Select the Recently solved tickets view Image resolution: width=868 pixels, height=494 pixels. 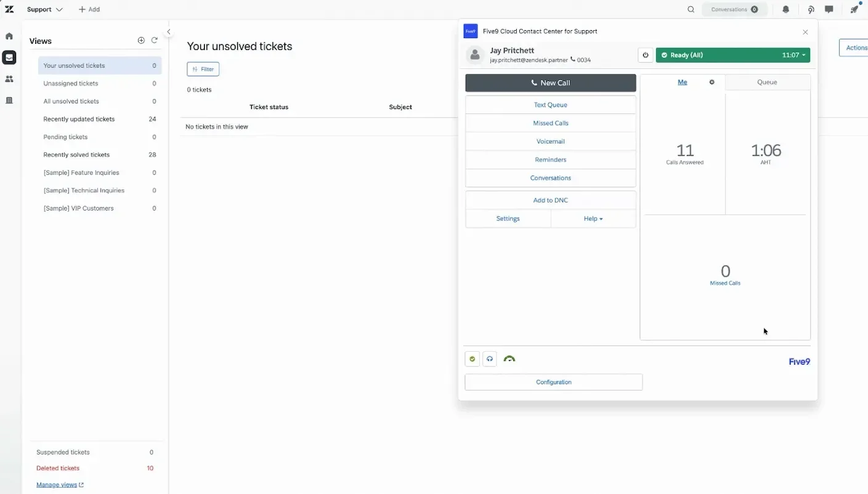pyautogui.click(x=100, y=155)
